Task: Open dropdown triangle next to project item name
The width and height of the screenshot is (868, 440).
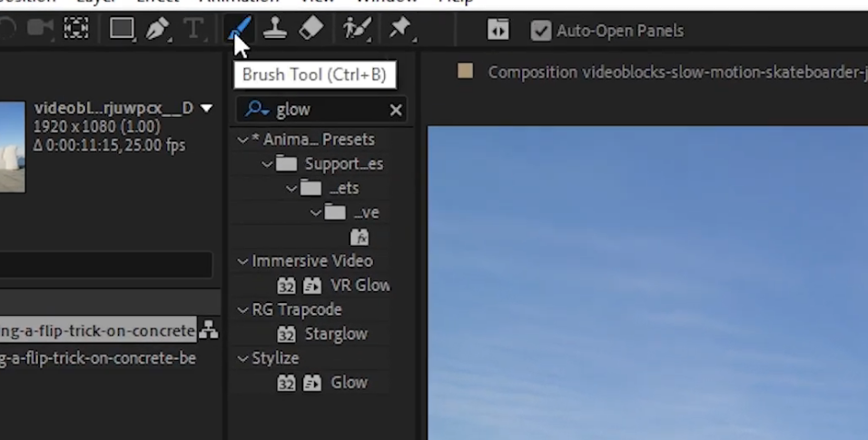Action: click(x=206, y=108)
